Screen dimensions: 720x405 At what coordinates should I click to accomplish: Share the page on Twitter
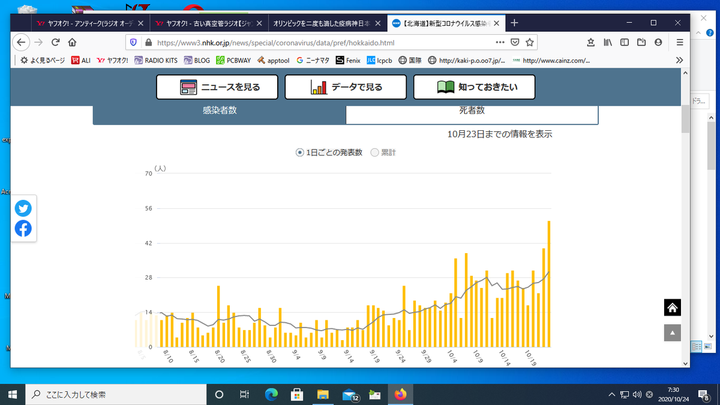[x=22, y=209]
